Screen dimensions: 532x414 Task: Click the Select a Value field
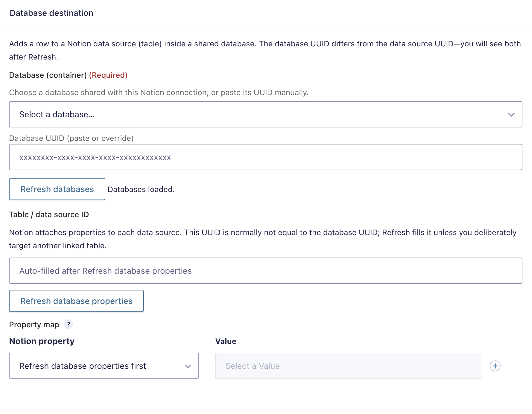tap(348, 366)
